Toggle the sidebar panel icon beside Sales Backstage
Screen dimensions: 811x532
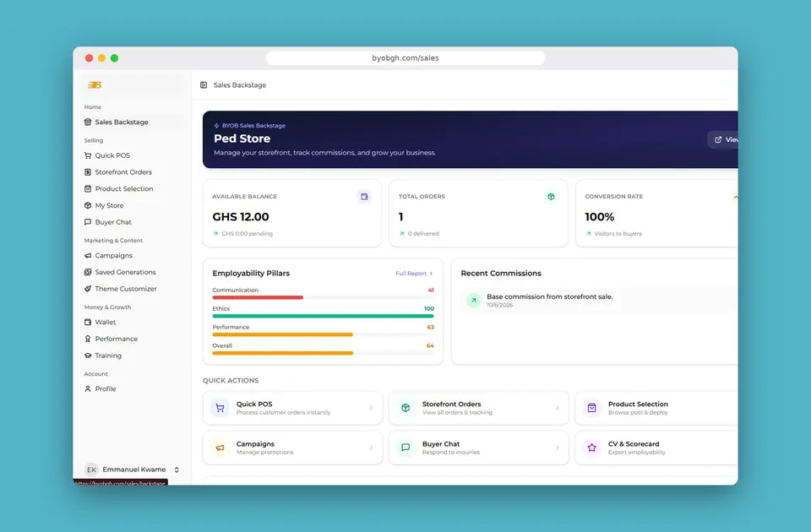(204, 84)
